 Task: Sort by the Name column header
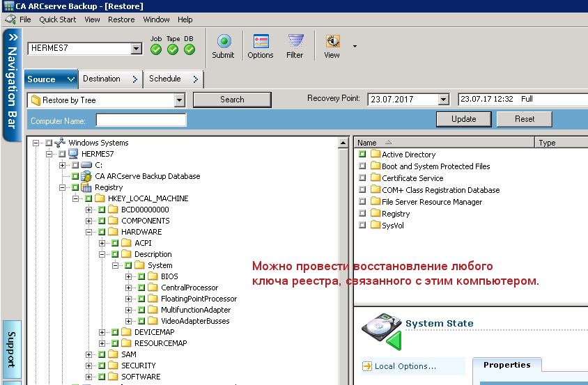[444, 143]
